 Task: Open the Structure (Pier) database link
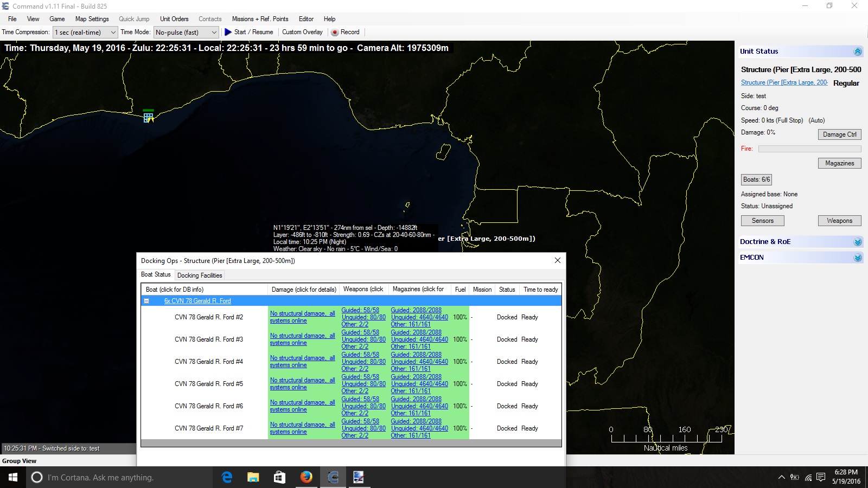click(784, 82)
